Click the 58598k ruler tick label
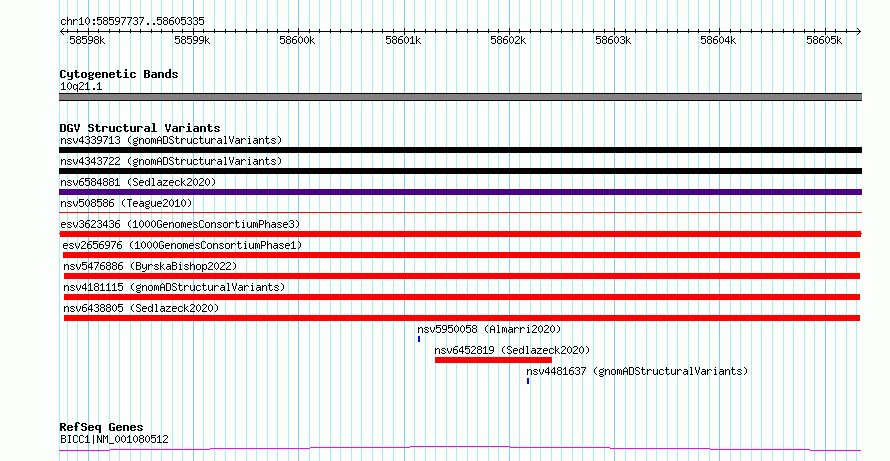890x461 pixels. click(87, 41)
